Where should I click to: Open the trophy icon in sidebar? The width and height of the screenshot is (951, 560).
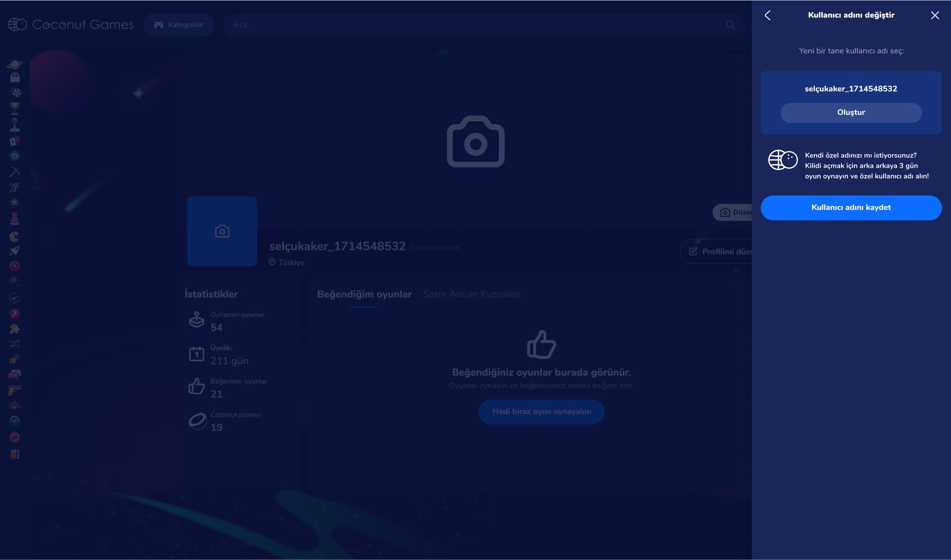coord(15,108)
